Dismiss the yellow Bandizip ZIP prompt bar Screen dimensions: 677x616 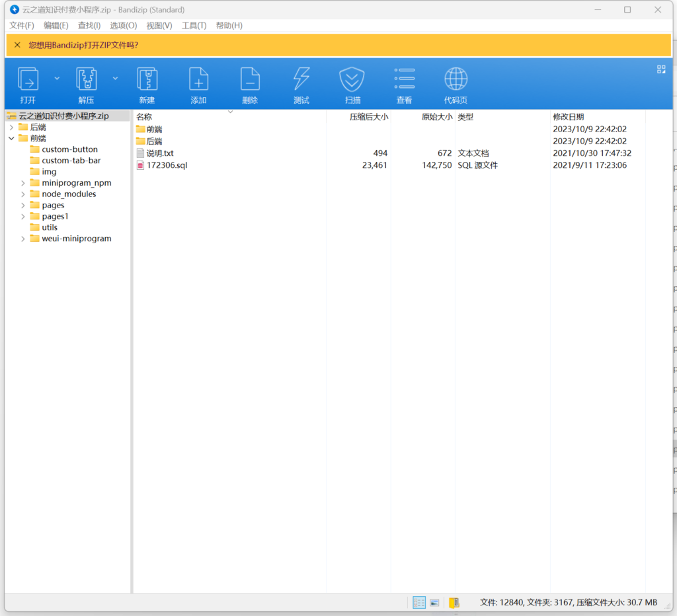[x=17, y=45]
